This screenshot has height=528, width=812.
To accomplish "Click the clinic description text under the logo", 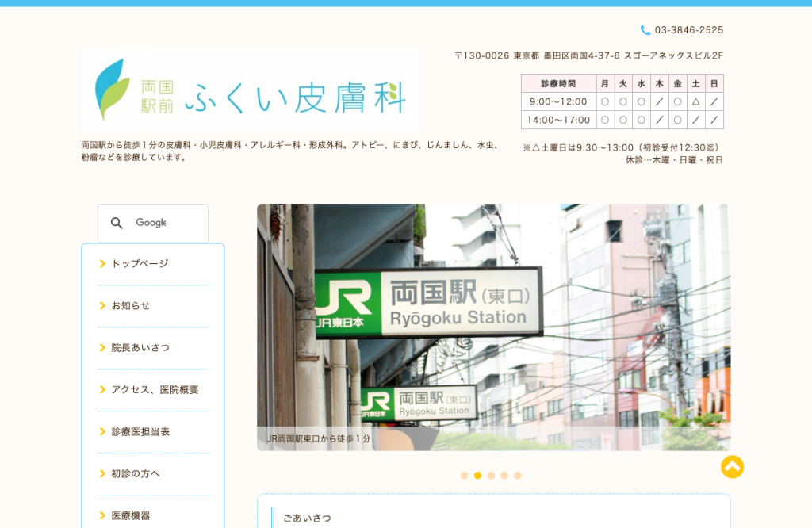I will point(290,151).
